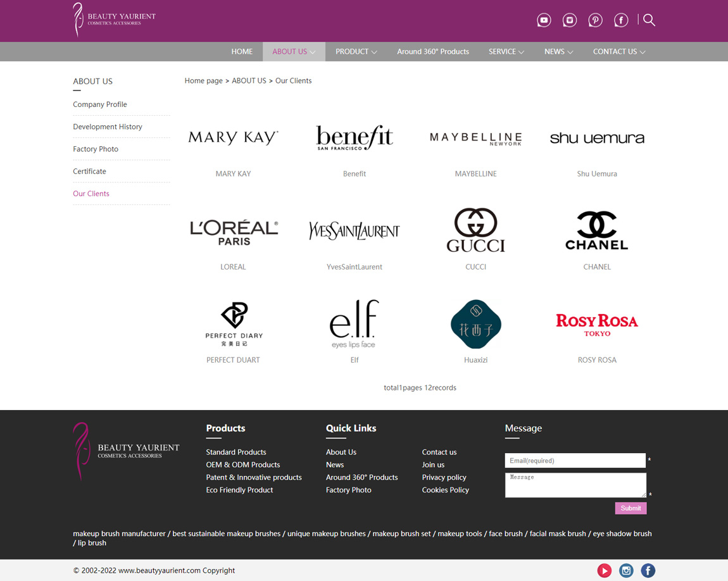The width and height of the screenshot is (728, 581).
Task: Open the Privacy policy footer link
Action: [444, 477]
